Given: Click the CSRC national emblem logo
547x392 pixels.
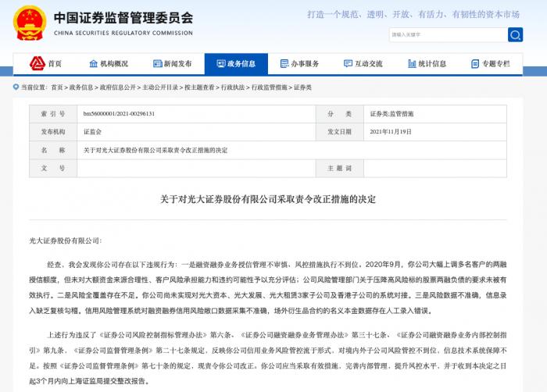Looking at the screenshot, I should [x=29, y=23].
